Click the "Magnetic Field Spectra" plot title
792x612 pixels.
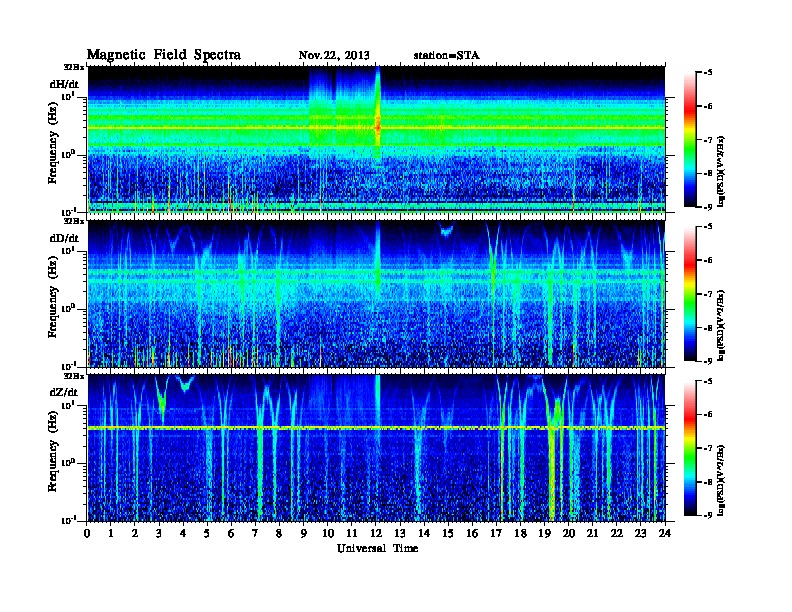164,55
